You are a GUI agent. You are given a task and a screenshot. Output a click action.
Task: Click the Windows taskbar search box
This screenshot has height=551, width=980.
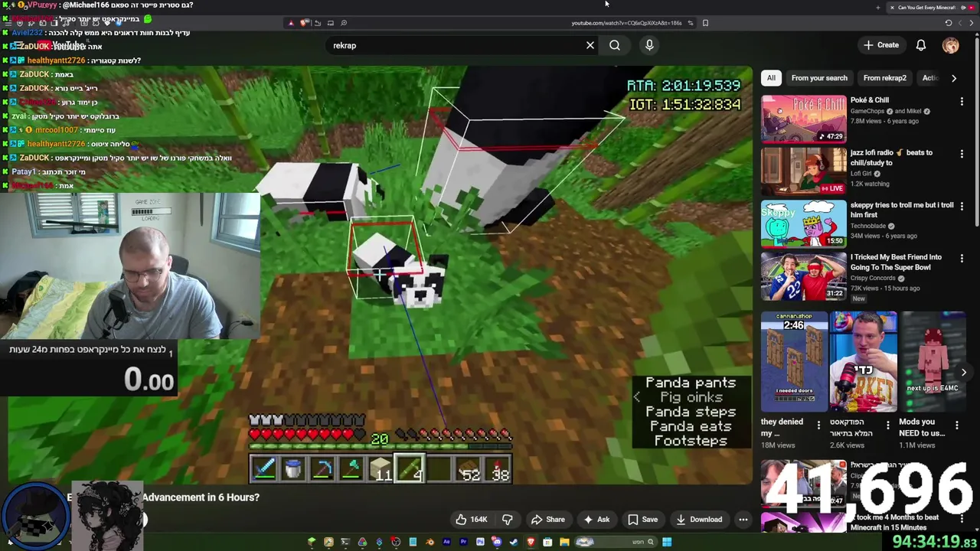616,542
